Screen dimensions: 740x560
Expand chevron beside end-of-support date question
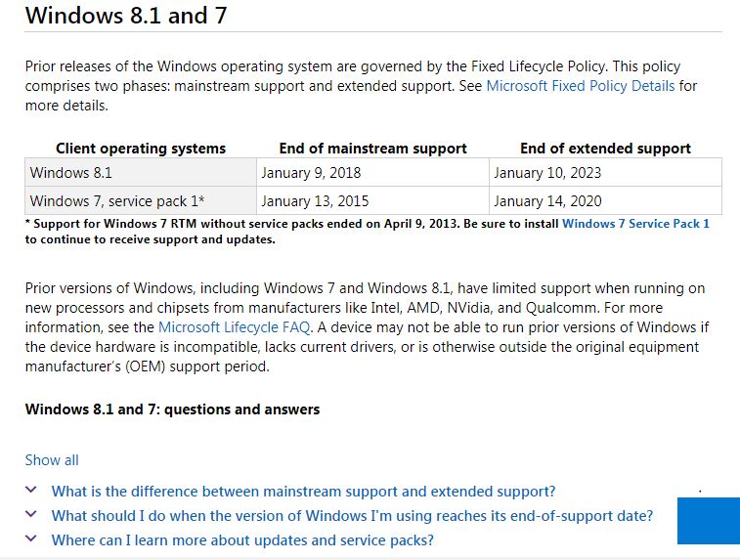[31, 515]
